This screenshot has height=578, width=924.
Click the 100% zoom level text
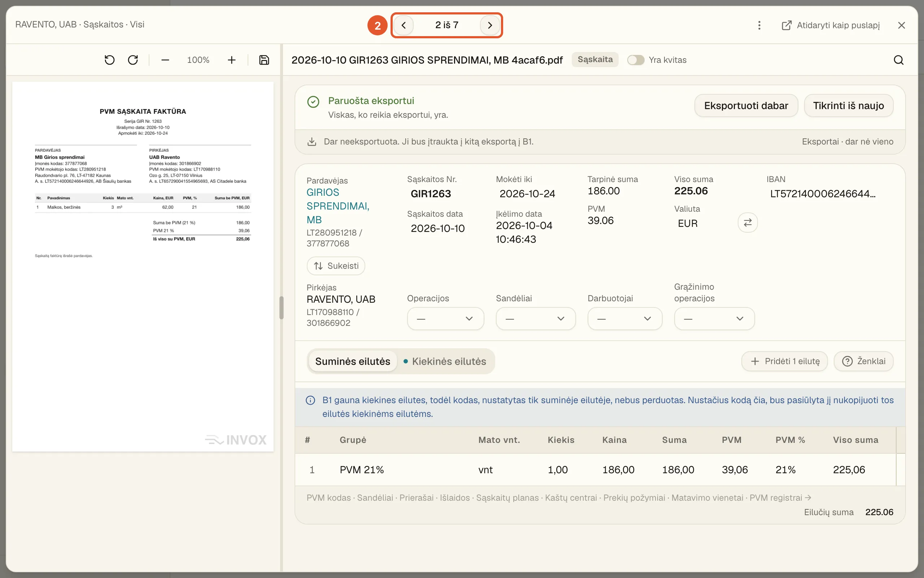[198, 60]
